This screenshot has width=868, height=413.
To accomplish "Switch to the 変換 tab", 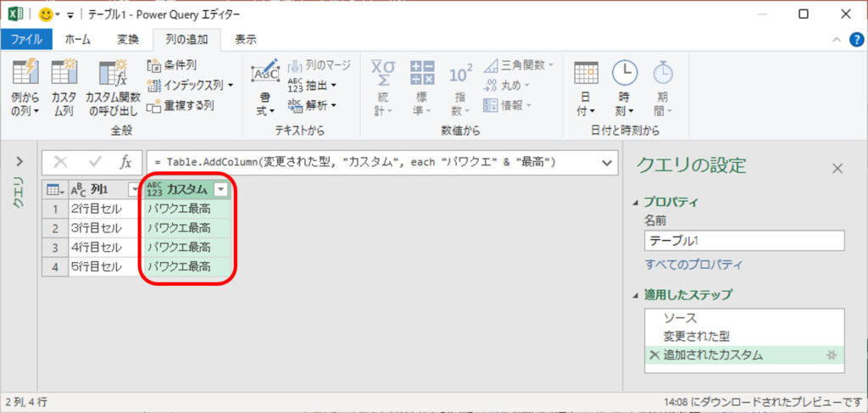I will (x=128, y=39).
